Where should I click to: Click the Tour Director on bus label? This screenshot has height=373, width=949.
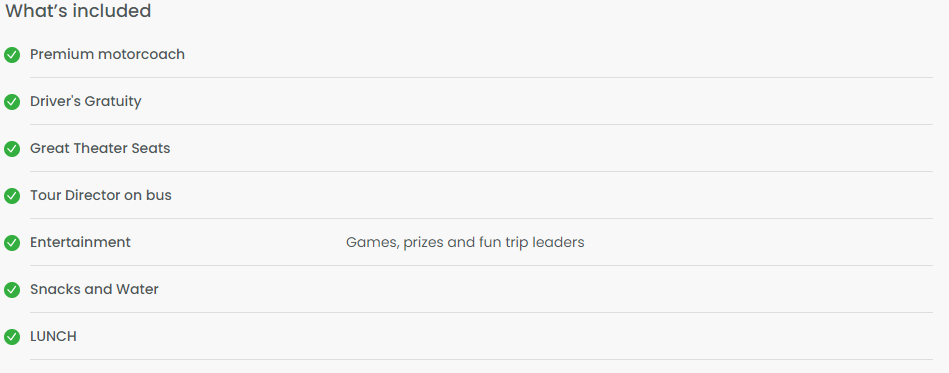[101, 196]
